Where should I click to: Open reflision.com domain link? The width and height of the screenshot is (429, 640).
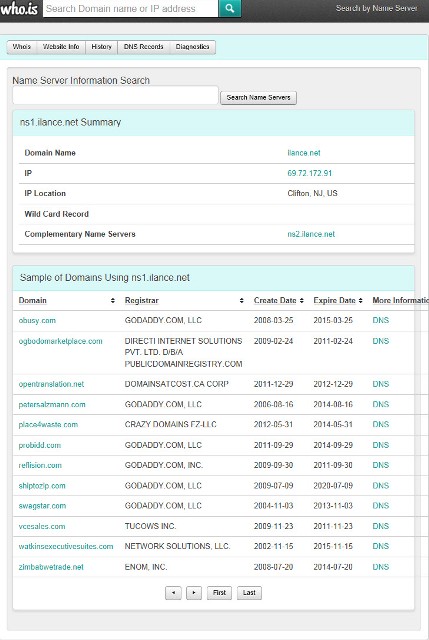tap(40, 465)
